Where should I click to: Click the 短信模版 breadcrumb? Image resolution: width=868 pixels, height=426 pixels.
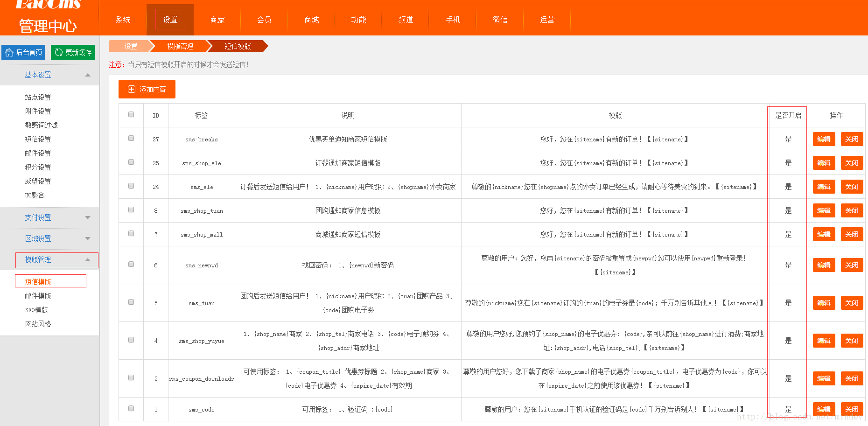[238, 46]
